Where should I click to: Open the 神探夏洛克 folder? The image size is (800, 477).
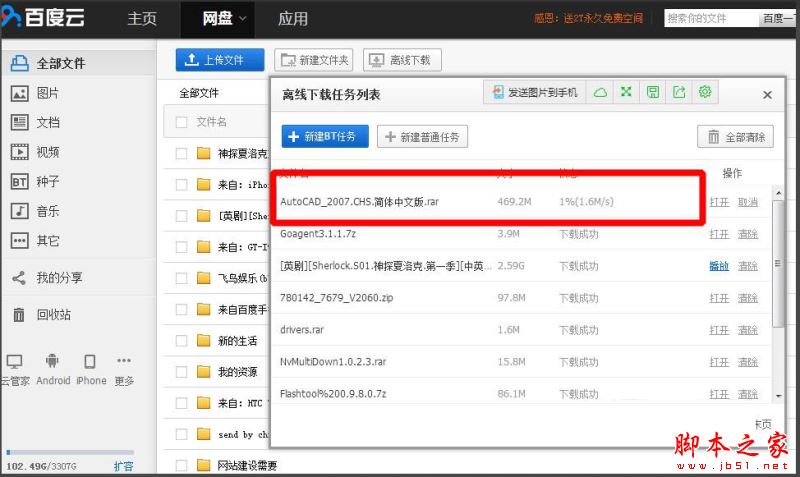[x=242, y=154]
